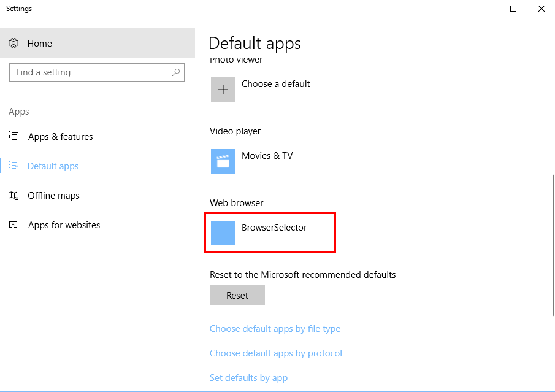The height and width of the screenshot is (392, 555).
Task: Click the Default apps page title
Action: tap(255, 44)
